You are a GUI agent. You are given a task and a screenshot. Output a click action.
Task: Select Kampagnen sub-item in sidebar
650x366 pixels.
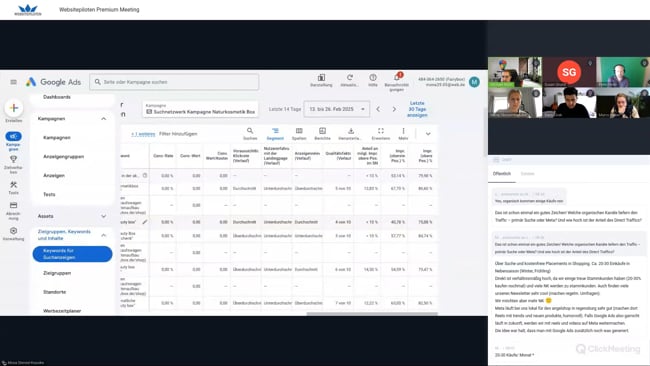[57, 138]
